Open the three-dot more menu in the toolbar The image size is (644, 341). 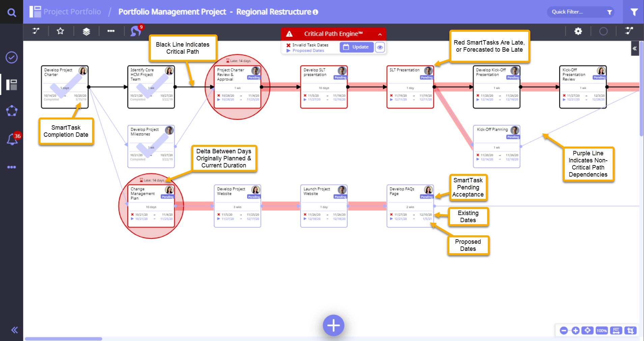point(111,31)
